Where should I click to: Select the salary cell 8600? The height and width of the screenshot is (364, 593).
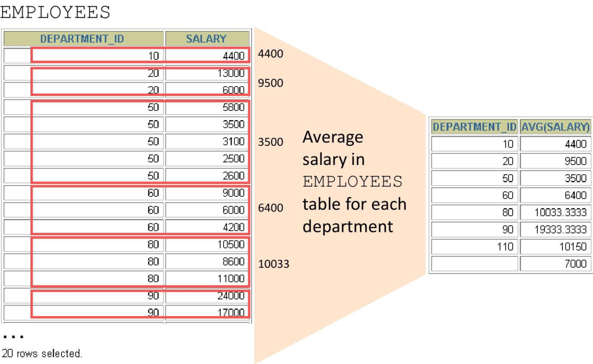point(207,261)
